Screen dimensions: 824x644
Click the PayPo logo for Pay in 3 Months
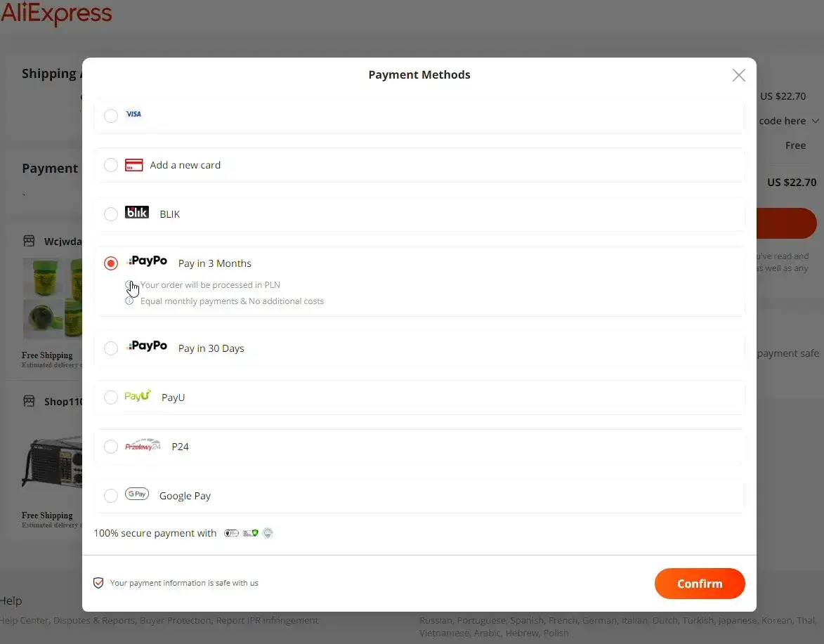(147, 261)
